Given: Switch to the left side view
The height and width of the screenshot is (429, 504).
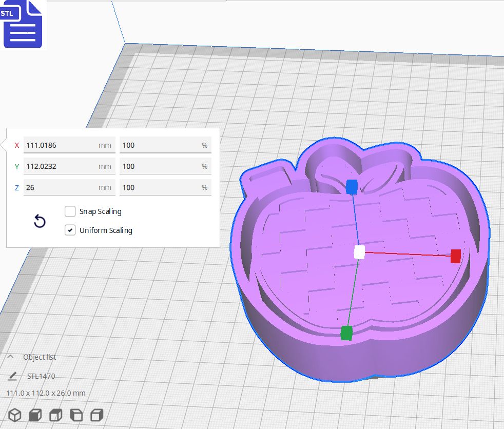Looking at the screenshot, I should click(x=76, y=415).
